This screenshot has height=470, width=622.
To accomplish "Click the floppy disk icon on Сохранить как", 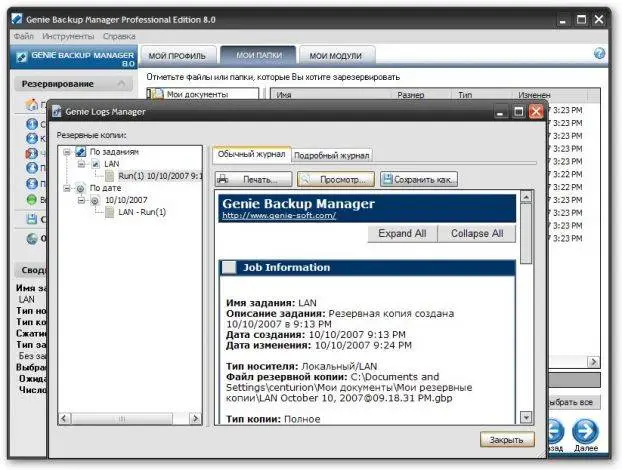I will click(x=387, y=179).
